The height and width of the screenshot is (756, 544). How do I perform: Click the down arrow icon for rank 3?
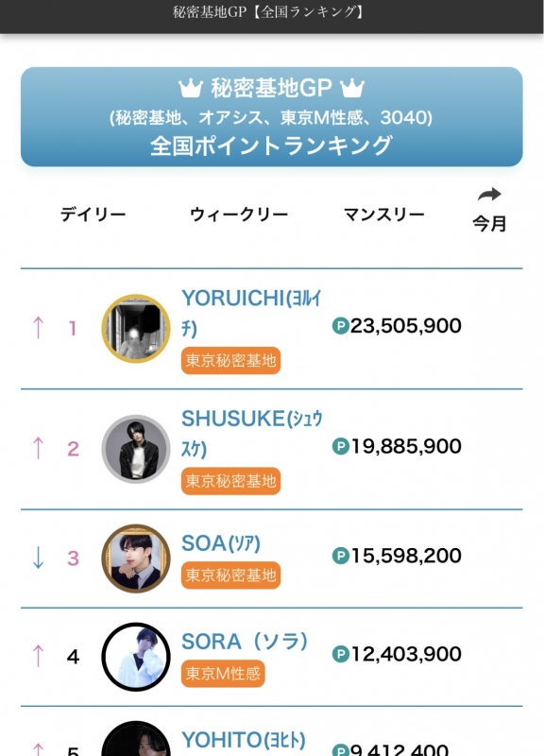coord(38,558)
